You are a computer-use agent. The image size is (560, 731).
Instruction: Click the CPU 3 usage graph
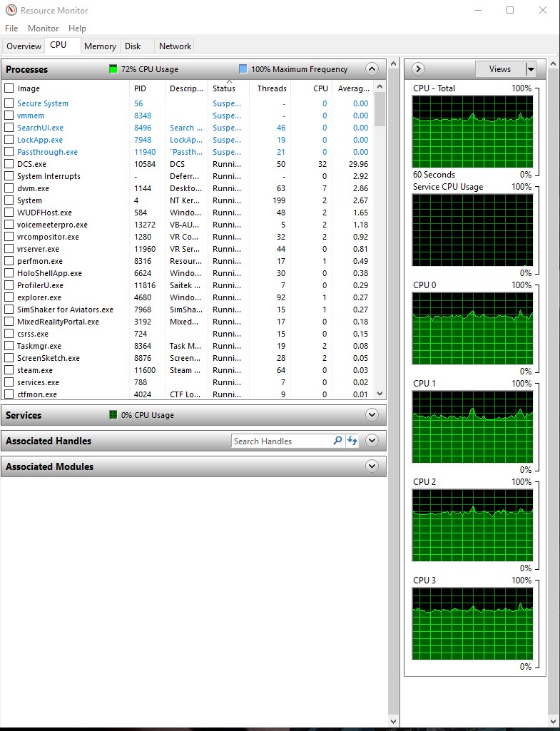[x=472, y=624]
